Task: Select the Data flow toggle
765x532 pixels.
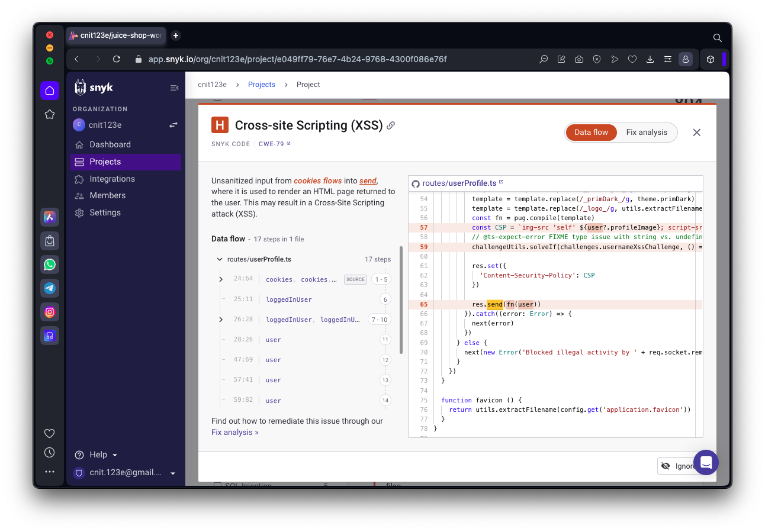Action: pyautogui.click(x=591, y=133)
